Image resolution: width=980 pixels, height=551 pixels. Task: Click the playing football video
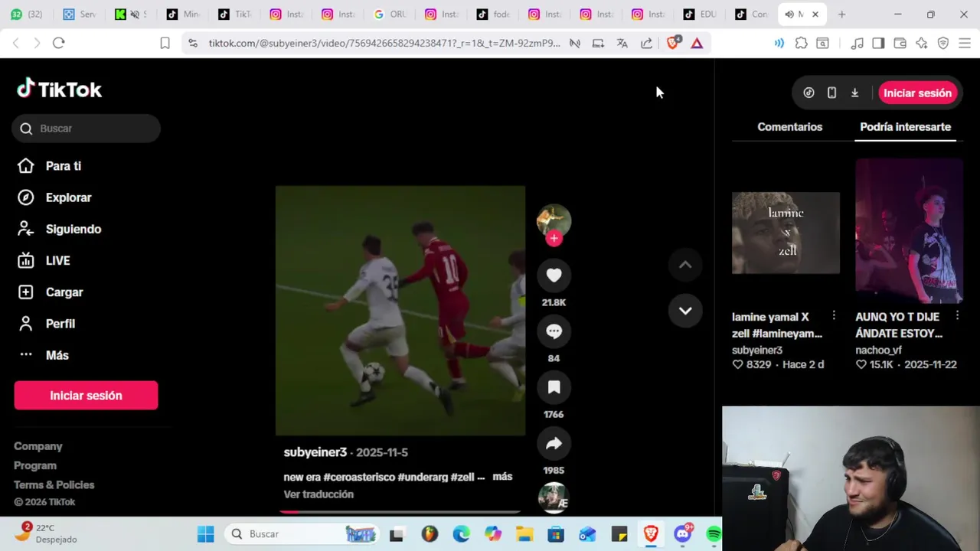coord(400,311)
